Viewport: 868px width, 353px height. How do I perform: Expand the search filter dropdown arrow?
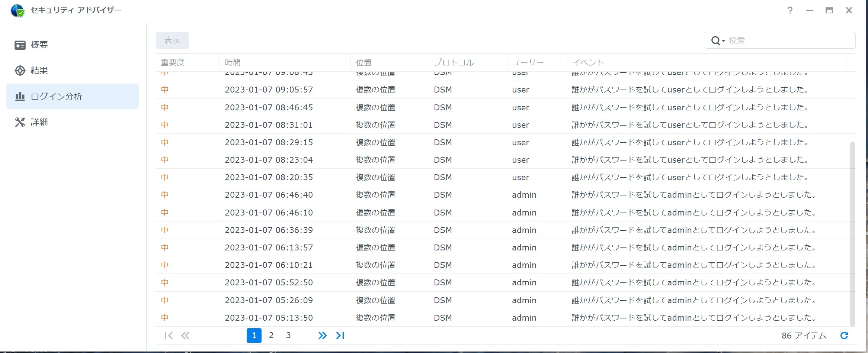tap(724, 41)
